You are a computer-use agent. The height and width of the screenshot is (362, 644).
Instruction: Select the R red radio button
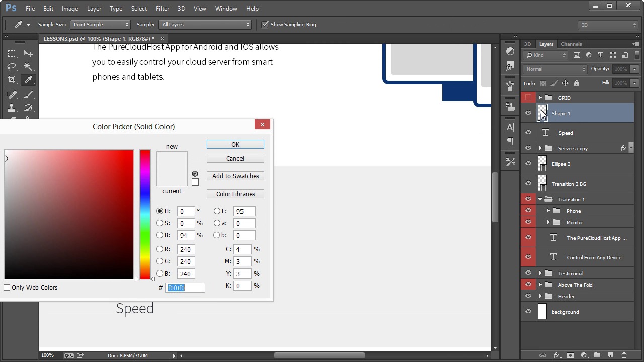(160, 249)
